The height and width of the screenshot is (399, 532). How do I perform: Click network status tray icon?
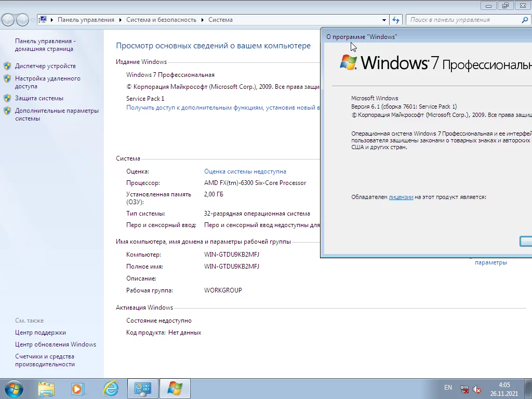464,389
